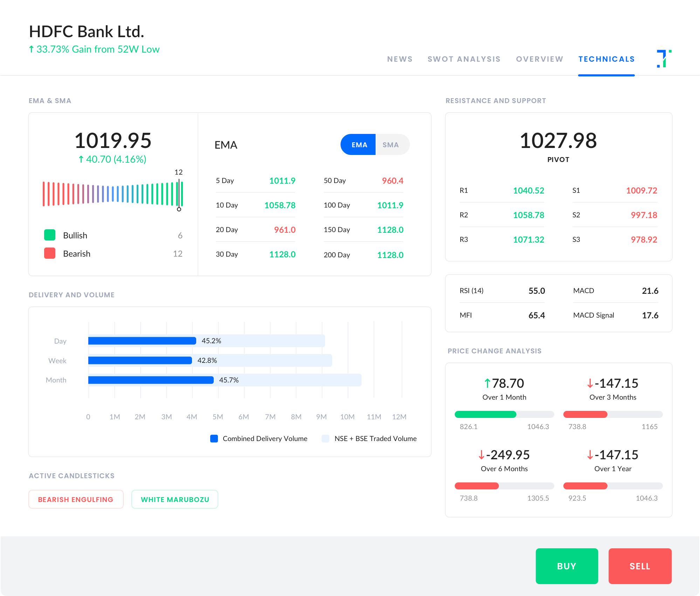The image size is (700, 596).
Task: Select the White Marubozu candlestick tag
Action: (x=175, y=499)
